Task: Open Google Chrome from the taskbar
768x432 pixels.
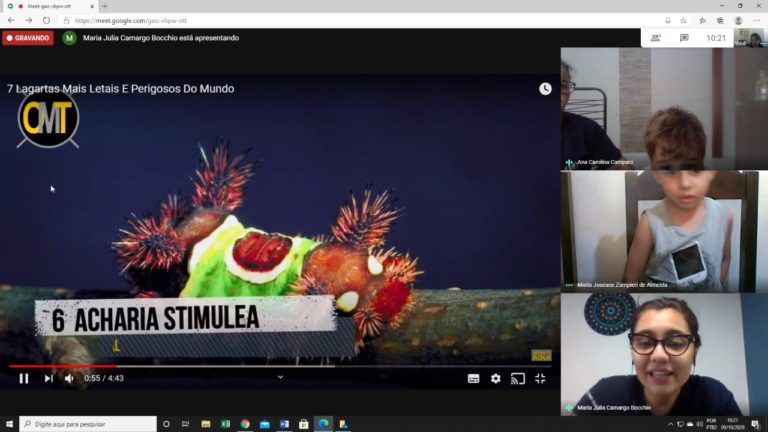Action: (245, 424)
